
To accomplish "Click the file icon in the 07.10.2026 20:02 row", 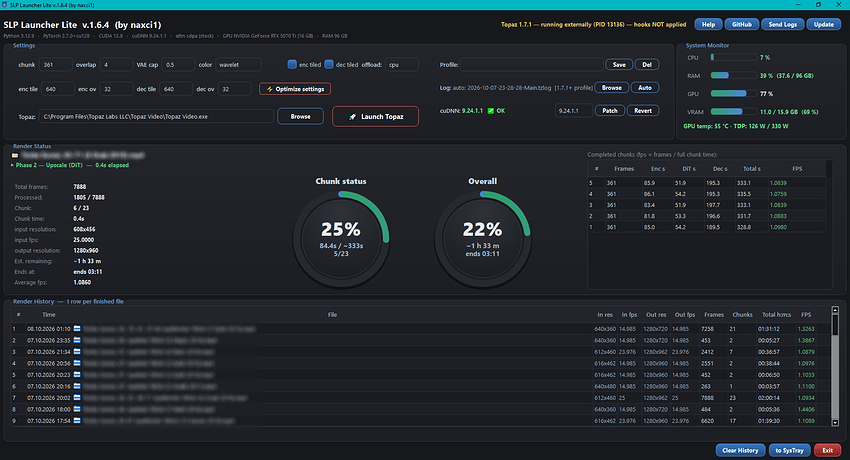I will pyautogui.click(x=77, y=398).
